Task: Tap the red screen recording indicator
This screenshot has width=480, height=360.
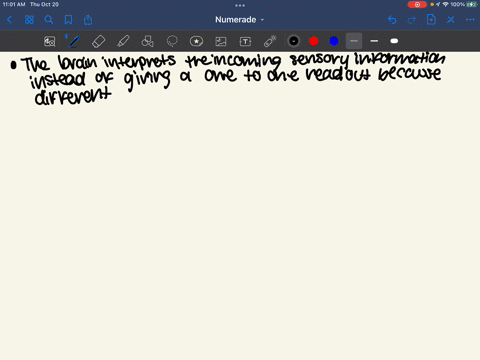Action: (417, 4)
